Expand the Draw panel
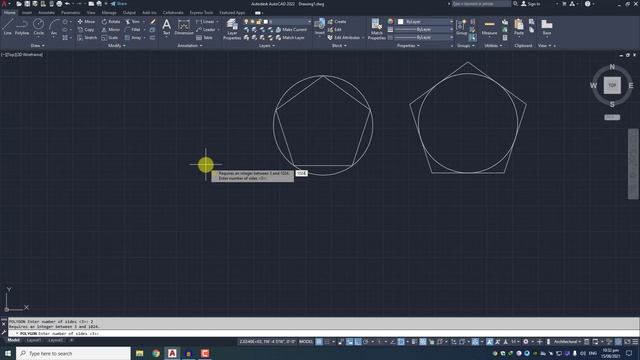This screenshot has height=360, width=640. [38, 46]
